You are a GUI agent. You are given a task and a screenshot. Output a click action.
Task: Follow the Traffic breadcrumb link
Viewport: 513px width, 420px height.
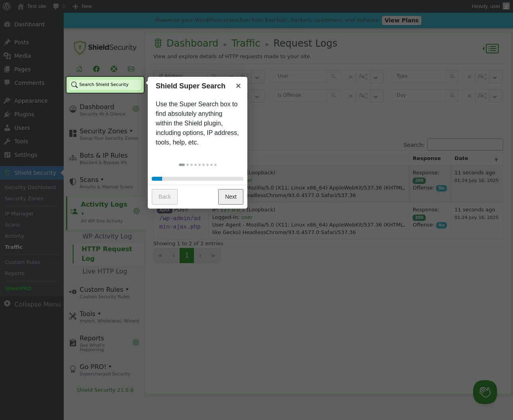point(246,43)
